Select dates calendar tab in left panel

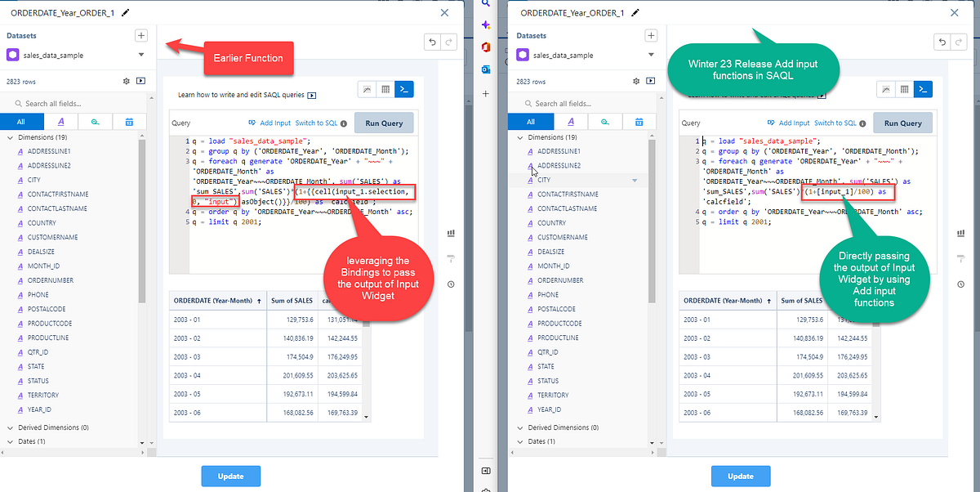(x=129, y=122)
